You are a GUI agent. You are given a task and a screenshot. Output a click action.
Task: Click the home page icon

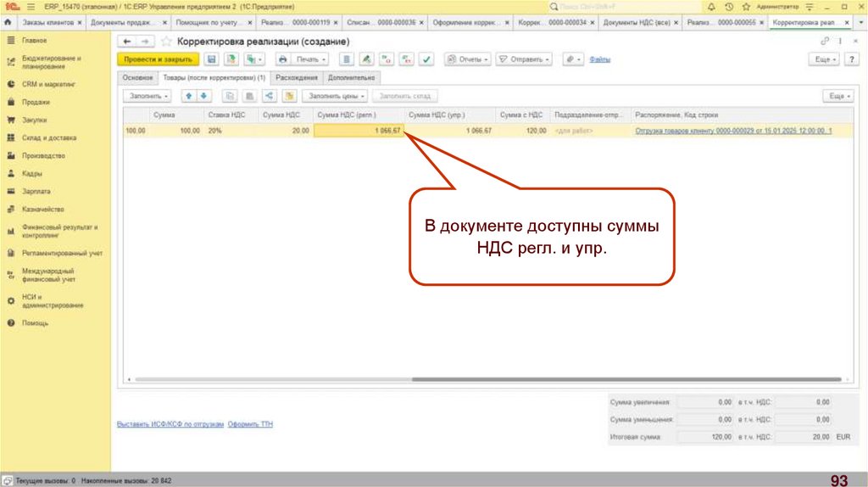(x=7, y=21)
